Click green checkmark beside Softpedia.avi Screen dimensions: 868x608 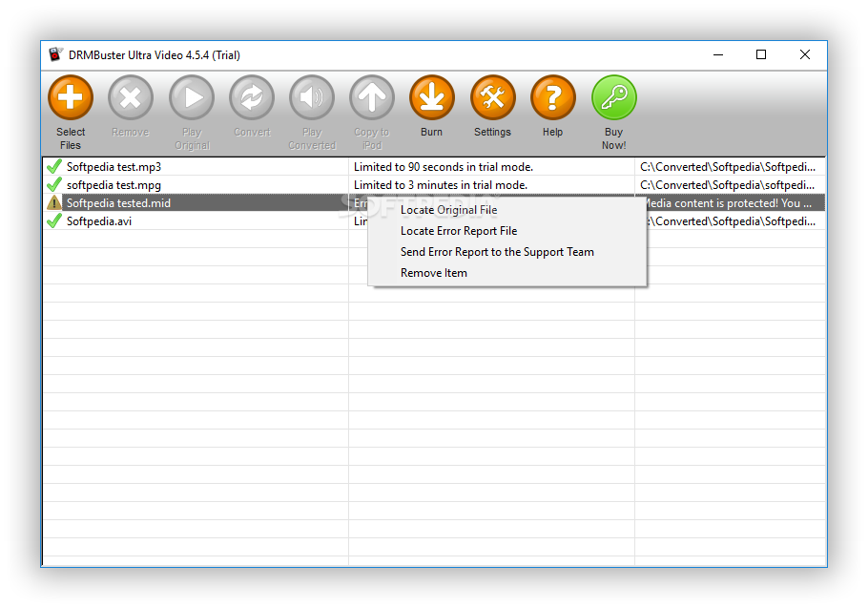[54, 220]
